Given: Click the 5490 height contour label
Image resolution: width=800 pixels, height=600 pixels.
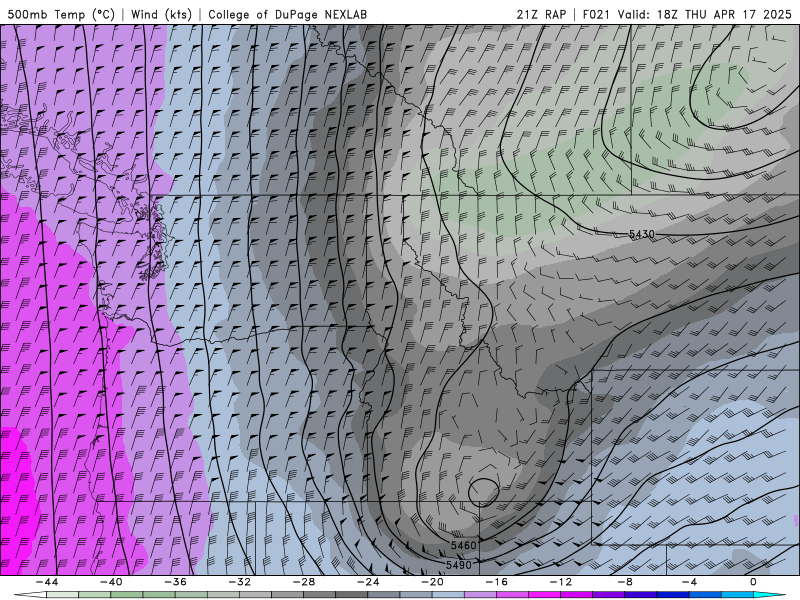Looking at the screenshot, I should (x=459, y=565).
